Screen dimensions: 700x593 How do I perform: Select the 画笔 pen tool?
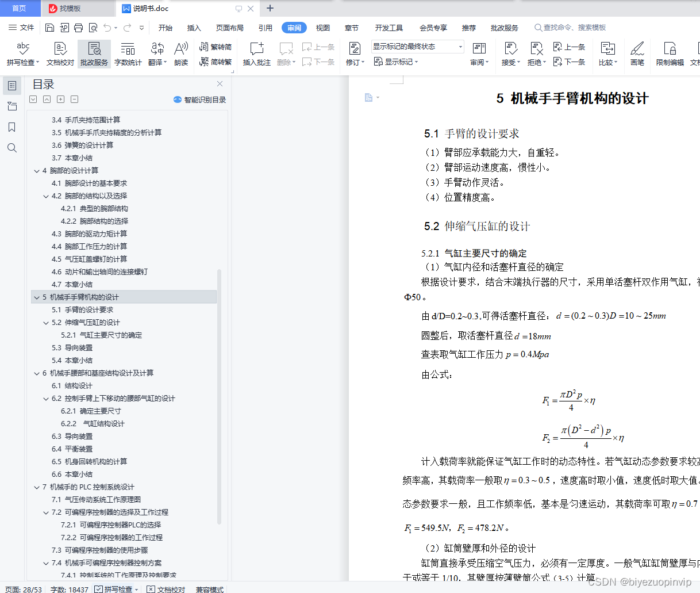tap(637, 54)
